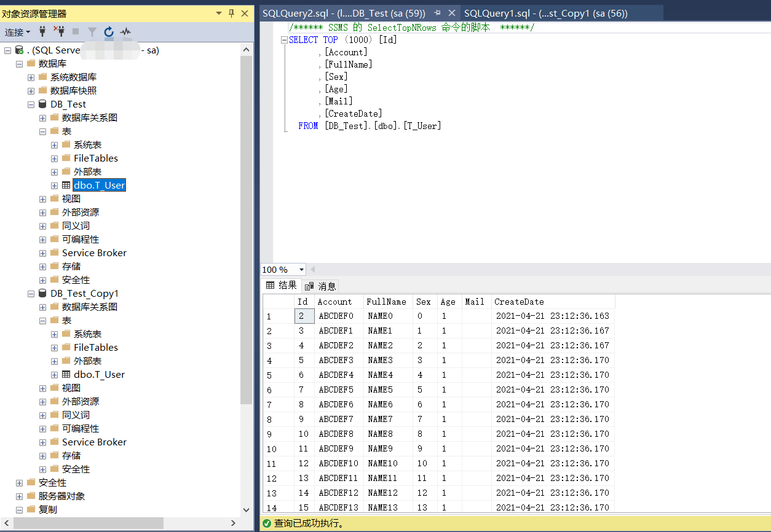
Task: Toggle auto-hide pin for the 对象资源管理器 panel
Action: pyautogui.click(x=232, y=13)
